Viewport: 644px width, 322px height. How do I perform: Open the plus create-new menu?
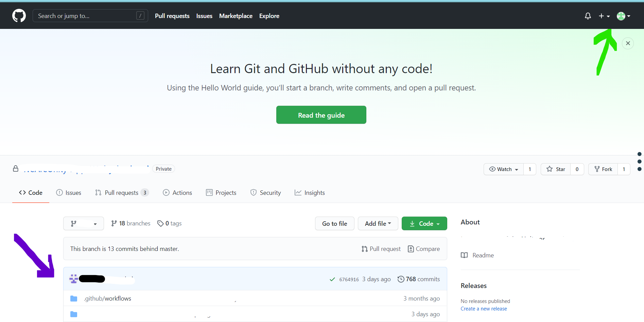pos(604,16)
